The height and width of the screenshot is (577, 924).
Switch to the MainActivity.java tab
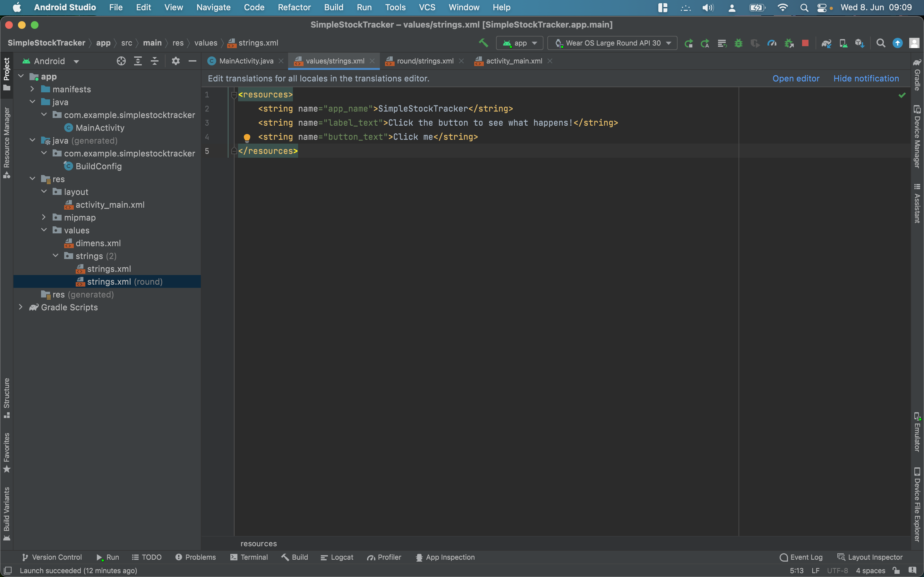click(246, 61)
